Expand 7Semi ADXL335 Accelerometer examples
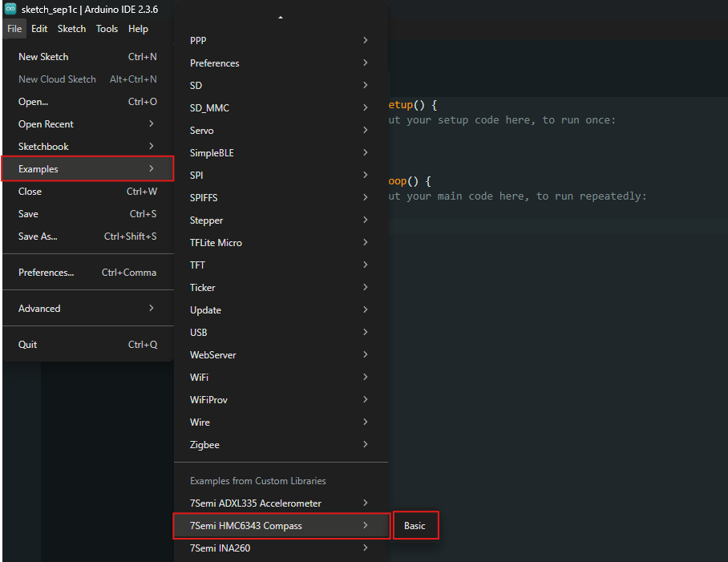This screenshot has height=562, width=728. [281, 503]
